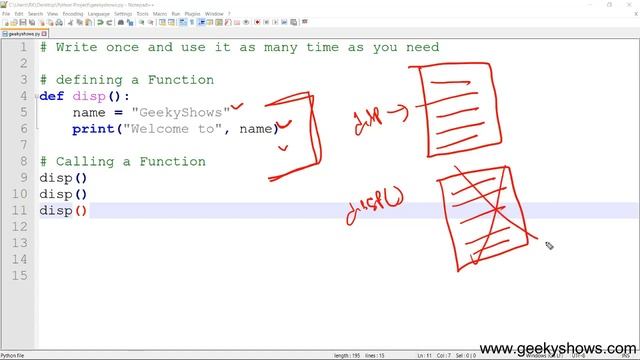Toggle the file monitoring eye icon

pyautogui.click(x=246, y=22)
